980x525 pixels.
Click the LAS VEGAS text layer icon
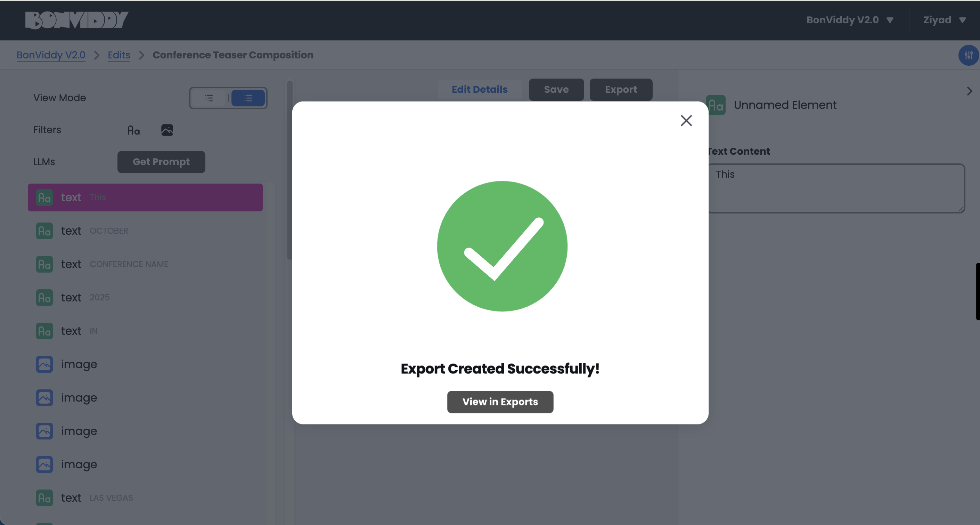click(x=44, y=498)
